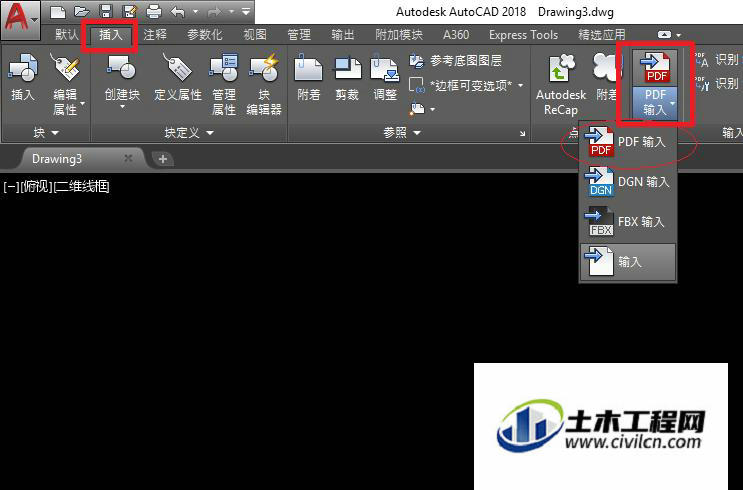Switch to the 输出 ribbon tab

coord(343,35)
